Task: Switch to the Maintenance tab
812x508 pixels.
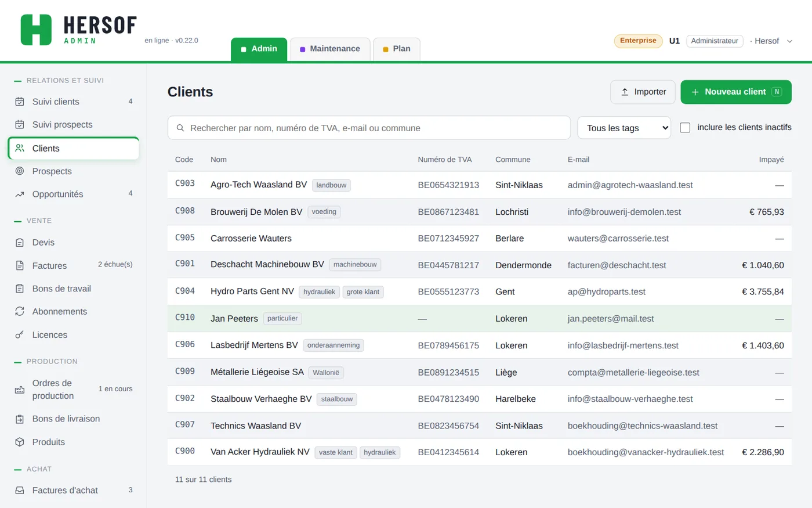Action: tap(329, 49)
